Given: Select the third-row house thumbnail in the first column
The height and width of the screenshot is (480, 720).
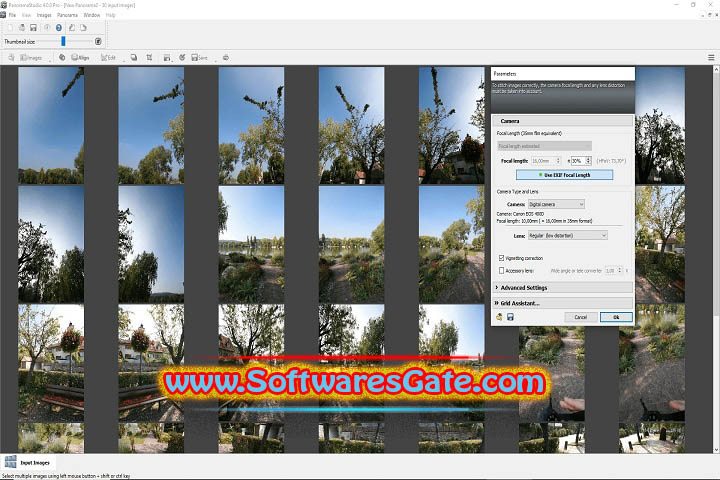Looking at the screenshot, I should pos(51,363).
